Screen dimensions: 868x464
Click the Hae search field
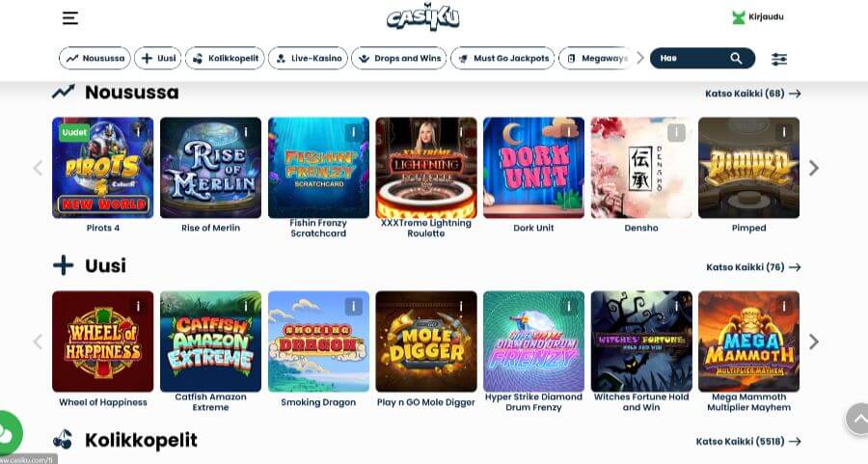tap(702, 58)
